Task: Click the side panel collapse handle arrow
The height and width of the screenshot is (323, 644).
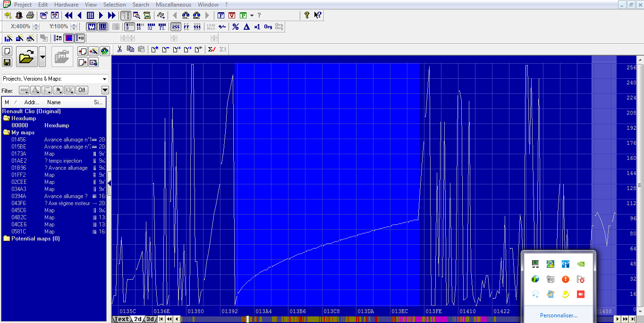Action: [110, 182]
